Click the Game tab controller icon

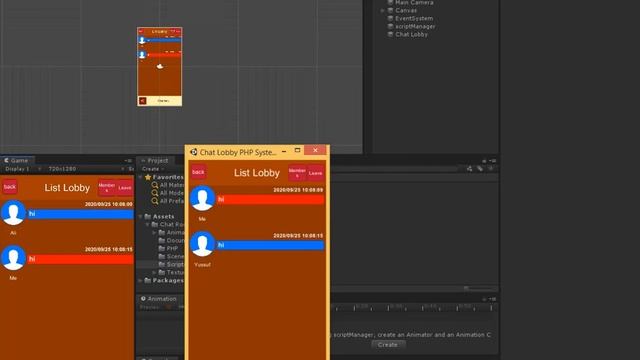tap(6, 160)
